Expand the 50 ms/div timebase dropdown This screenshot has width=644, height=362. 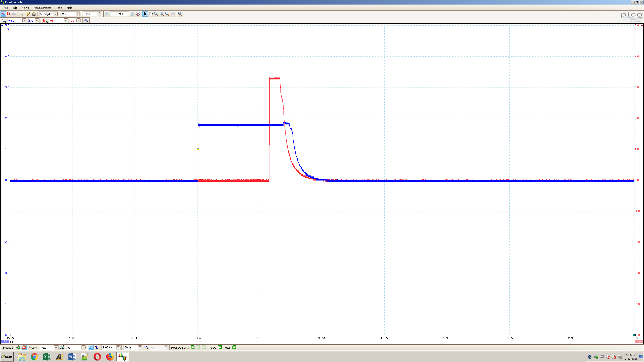pyautogui.click(x=56, y=14)
